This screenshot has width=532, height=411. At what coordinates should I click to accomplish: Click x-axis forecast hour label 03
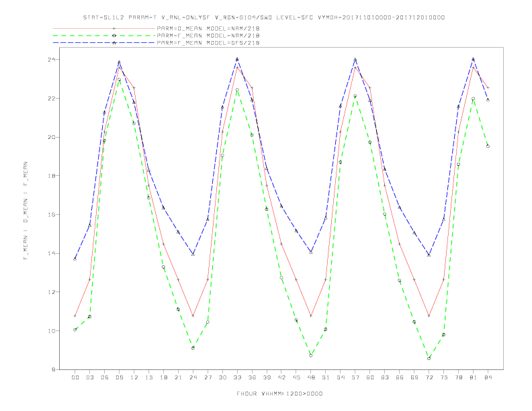pyautogui.click(x=89, y=377)
